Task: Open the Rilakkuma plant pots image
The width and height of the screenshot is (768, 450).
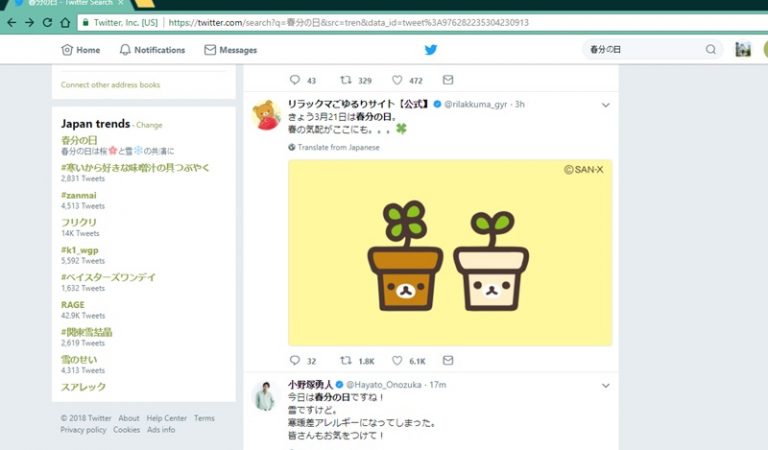Action: (x=450, y=253)
